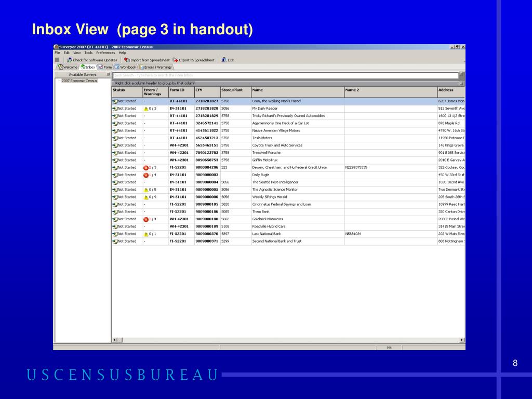This screenshot has width=532, height=399.
Task: Click the Exit toolbar icon
Action: tap(224, 60)
